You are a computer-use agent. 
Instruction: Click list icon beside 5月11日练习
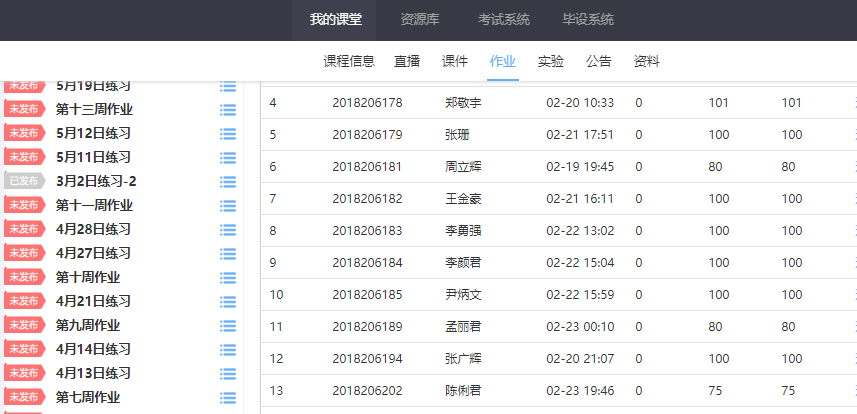tap(228, 158)
